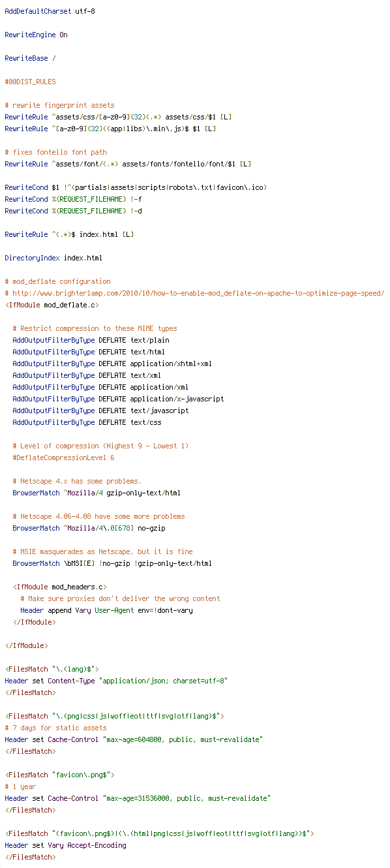Click the DirectoryIndex index.html line

tap(53, 258)
